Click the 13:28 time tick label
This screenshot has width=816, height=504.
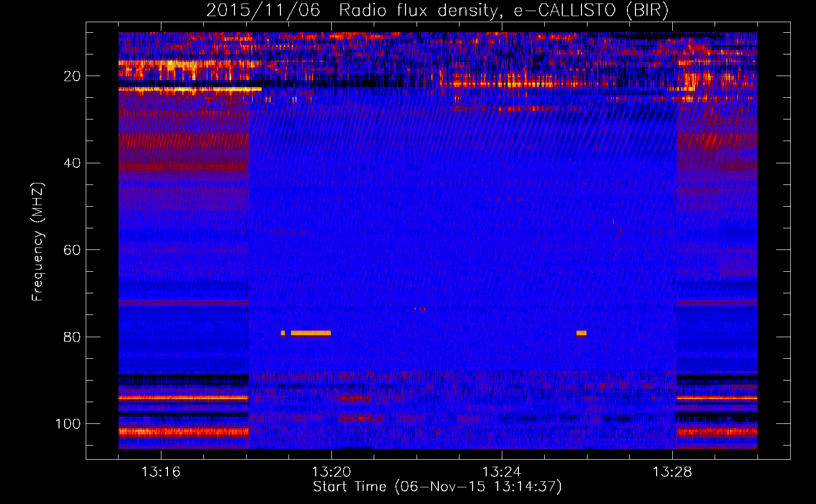(x=672, y=472)
